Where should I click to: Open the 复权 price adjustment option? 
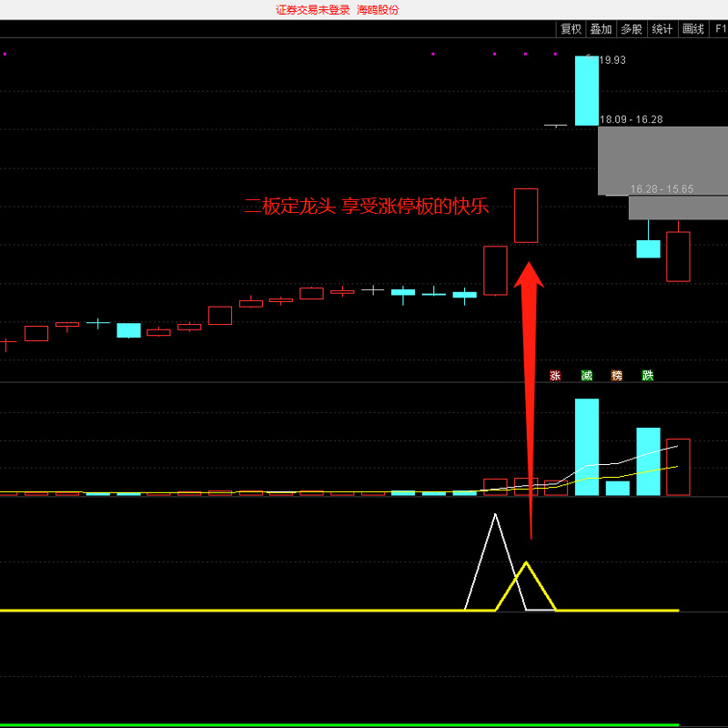point(571,29)
